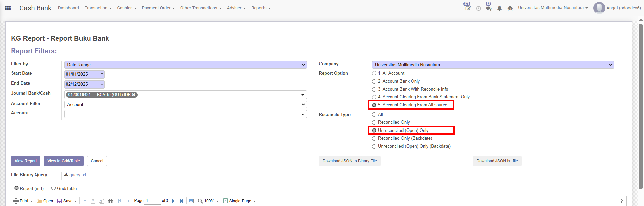Click the full screen icon in report toolbar
644x206 pixels.
191,201
